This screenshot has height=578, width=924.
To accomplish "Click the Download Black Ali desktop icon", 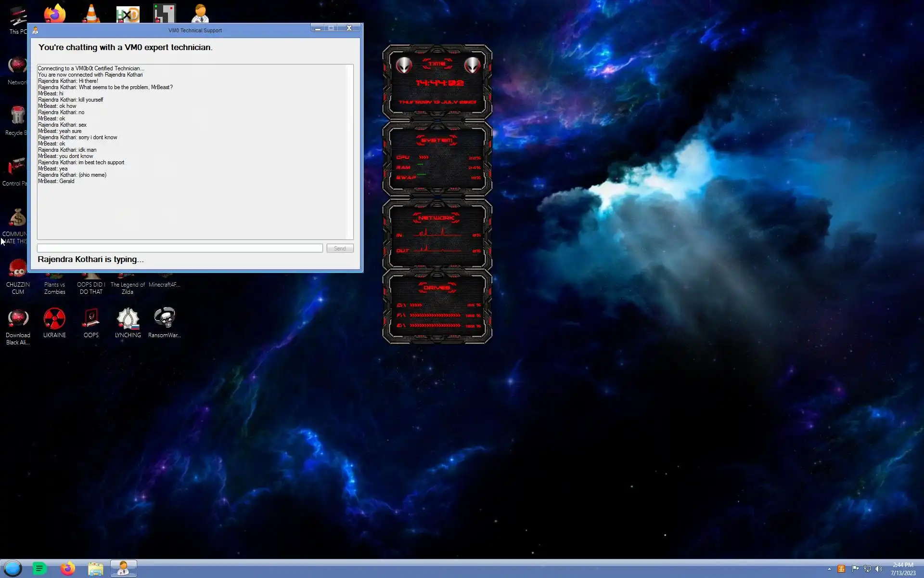I will pos(18,320).
